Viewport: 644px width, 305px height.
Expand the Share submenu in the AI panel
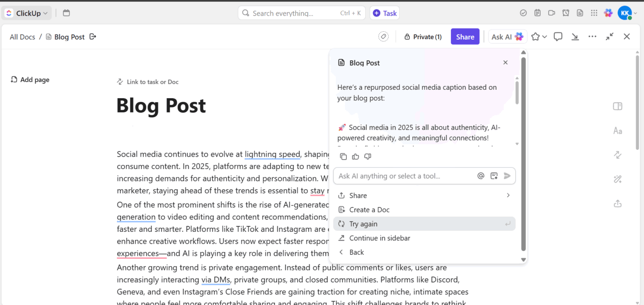click(x=508, y=195)
